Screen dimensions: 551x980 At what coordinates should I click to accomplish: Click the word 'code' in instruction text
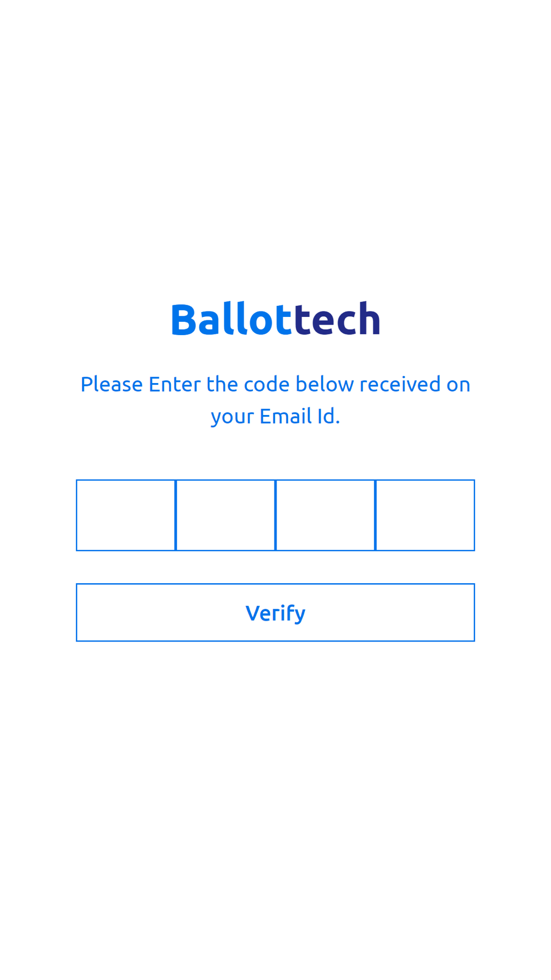267,384
